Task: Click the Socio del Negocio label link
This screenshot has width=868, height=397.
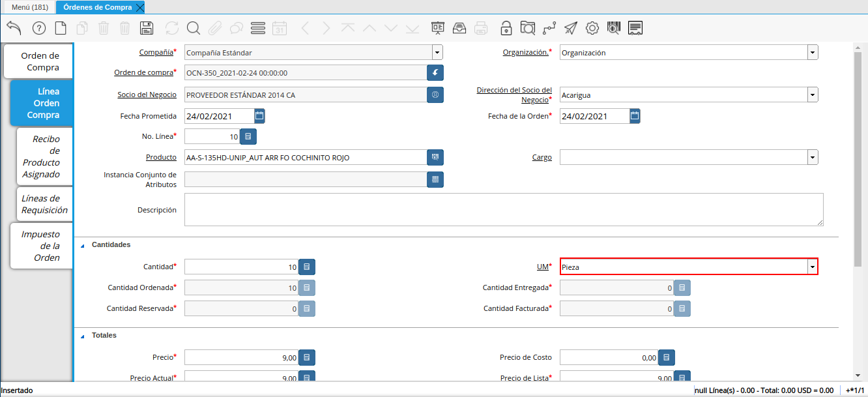Action: pyautogui.click(x=147, y=95)
